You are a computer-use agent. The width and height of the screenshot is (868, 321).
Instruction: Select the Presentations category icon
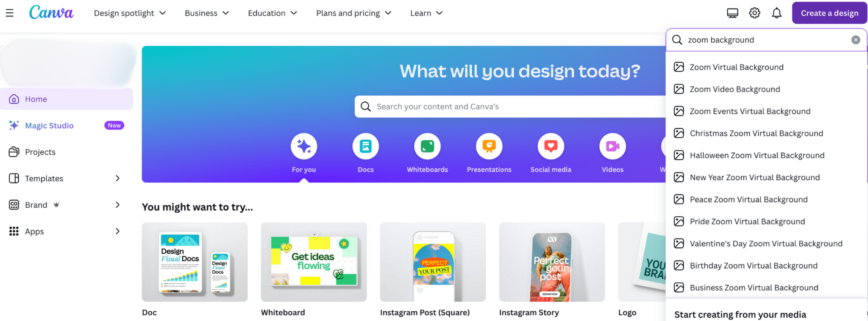[x=489, y=146]
